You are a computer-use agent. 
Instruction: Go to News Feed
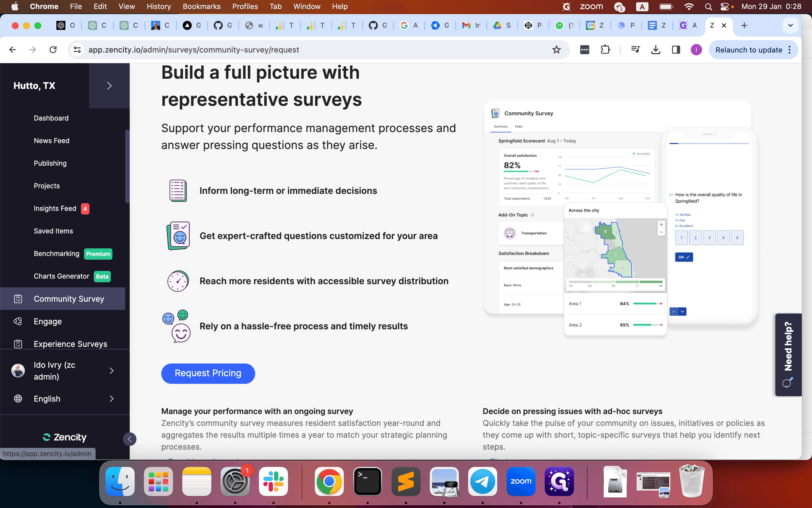[x=52, y=141]
